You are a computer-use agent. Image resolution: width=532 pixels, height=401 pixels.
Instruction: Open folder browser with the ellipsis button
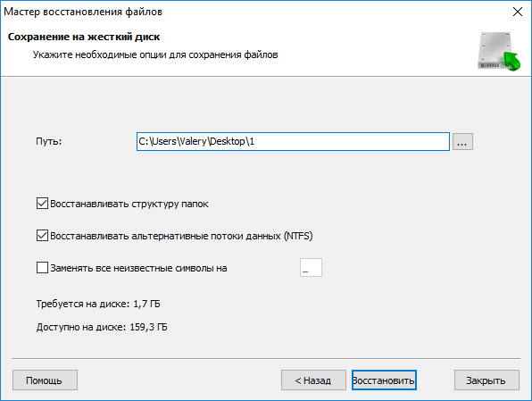pos(462,142)
